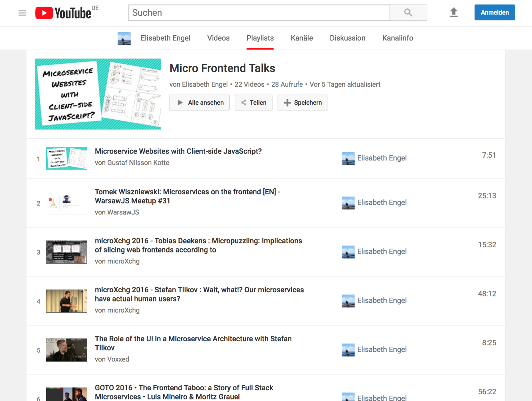Open thumbnail of Microservice Websites video

[66, 158]
